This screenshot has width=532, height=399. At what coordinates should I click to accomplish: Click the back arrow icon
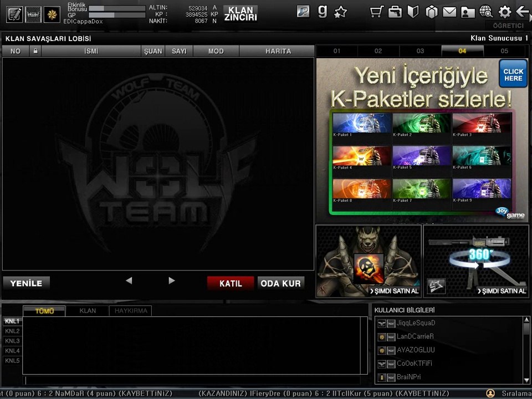523,12
